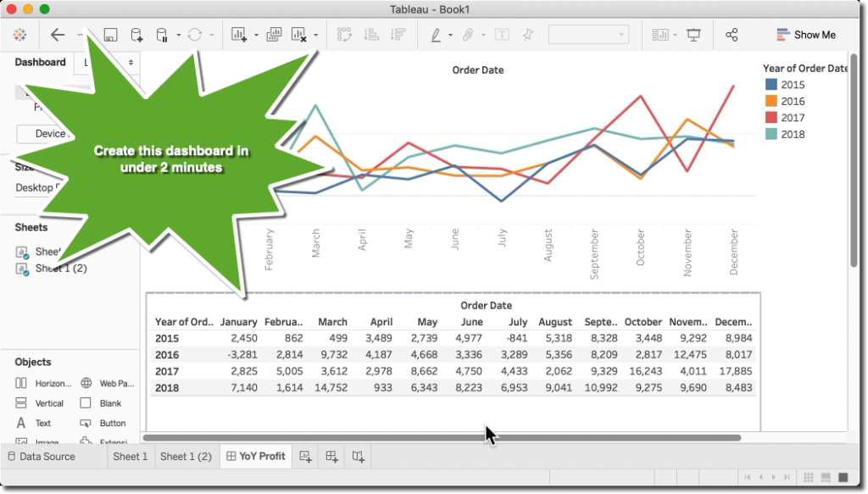Click the 2017 row label in table
The width and height of the screenshot is (868, 494).
click(167, 371)
